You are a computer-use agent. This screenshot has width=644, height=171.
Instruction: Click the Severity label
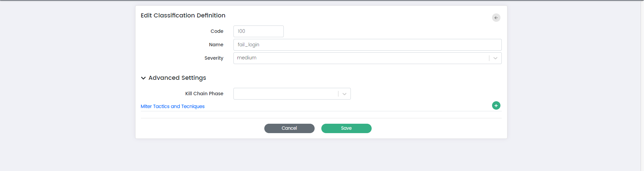[214, 58]
